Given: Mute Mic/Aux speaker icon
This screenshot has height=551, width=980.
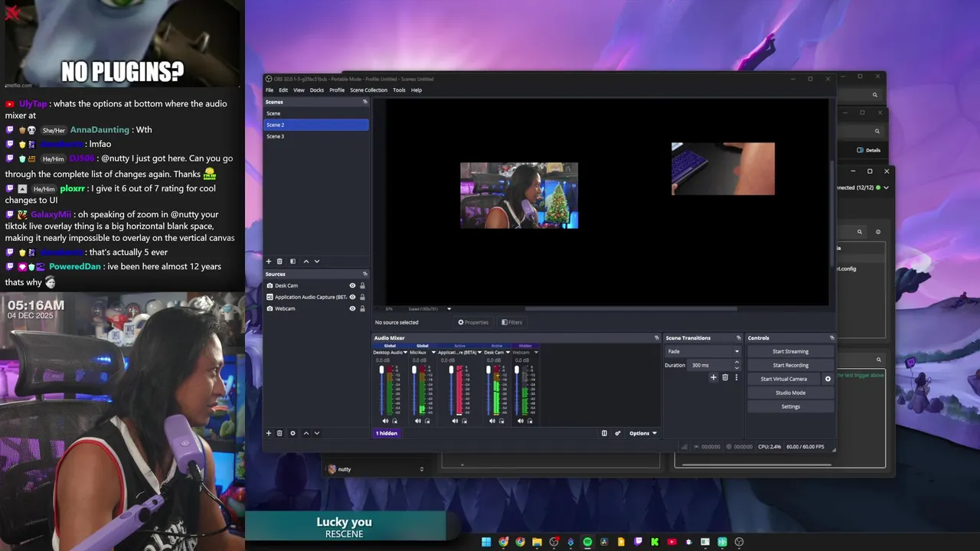Looking at the screenshot, I should [x=417, y=421].
